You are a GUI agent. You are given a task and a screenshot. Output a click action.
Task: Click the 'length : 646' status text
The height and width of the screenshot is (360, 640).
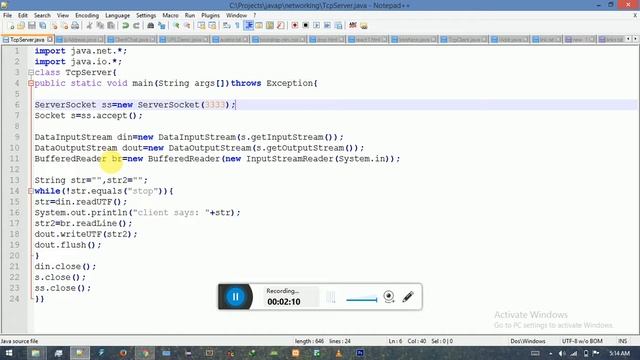coord(309,341)
